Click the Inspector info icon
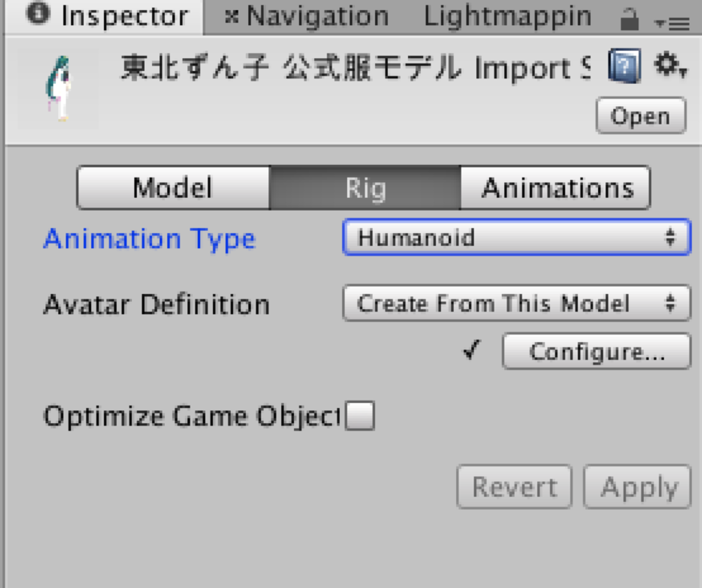Viewport: 702px width, 588px height. tap(37, 13)
